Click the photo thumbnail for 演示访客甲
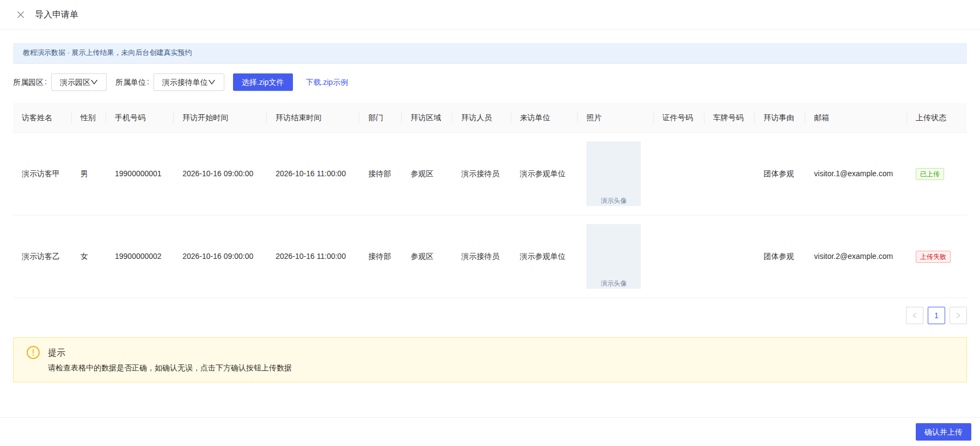Image resolution: width=980 pixels, height=446 pixels. coord(614,174)
